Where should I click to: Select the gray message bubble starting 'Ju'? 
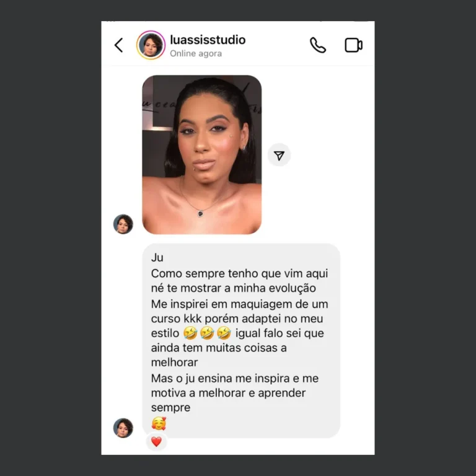[241, 341]
